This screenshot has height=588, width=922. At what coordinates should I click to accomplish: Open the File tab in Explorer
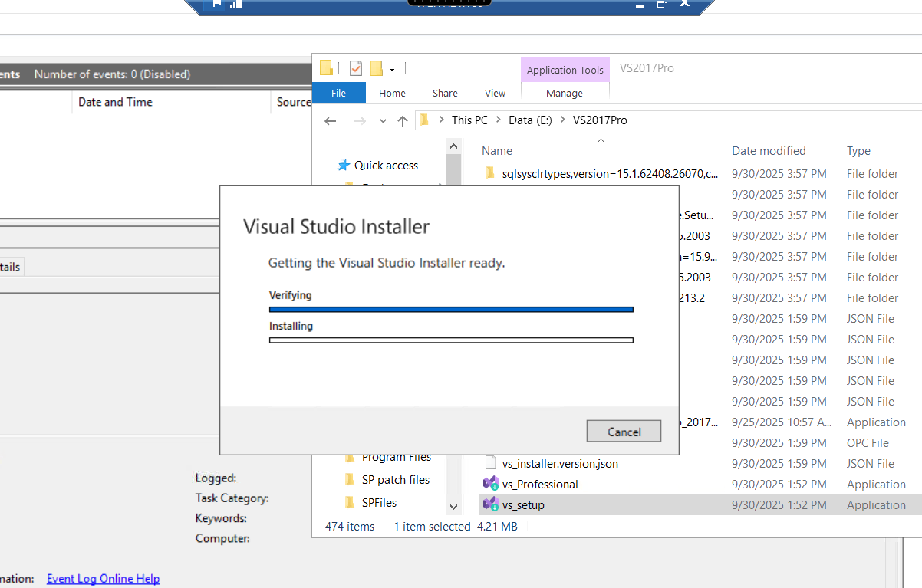pyautogui.click(x=338, y=93)
